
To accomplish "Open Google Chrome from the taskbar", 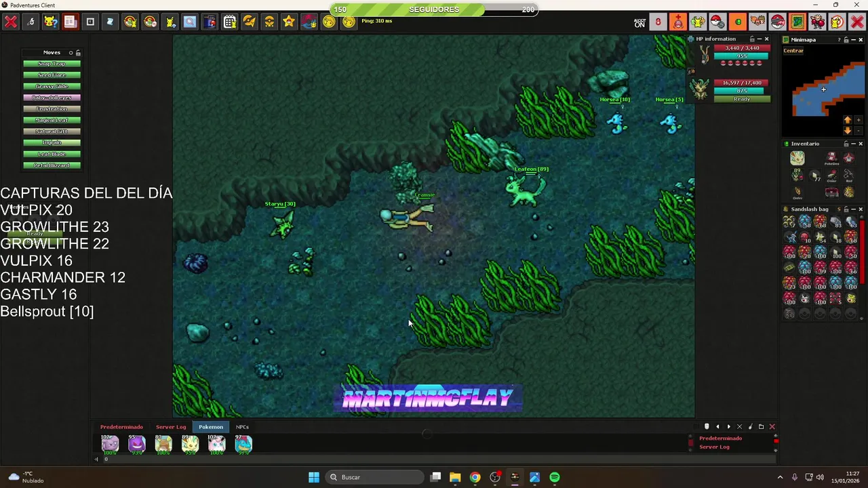I will [x=475, y=477].
